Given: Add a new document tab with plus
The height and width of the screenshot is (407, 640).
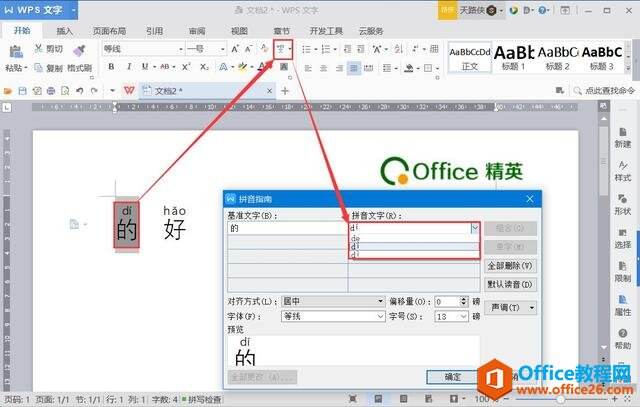Looking at the screenshot, I should tap(285, 91).
